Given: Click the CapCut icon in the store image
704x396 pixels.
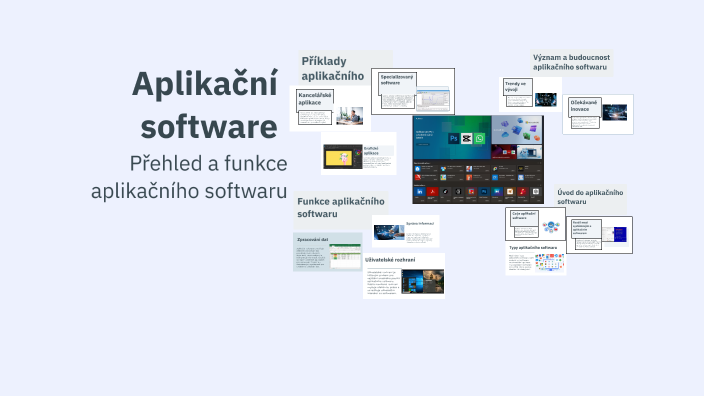Looking at the screenshot, I should tap(466, 138).
